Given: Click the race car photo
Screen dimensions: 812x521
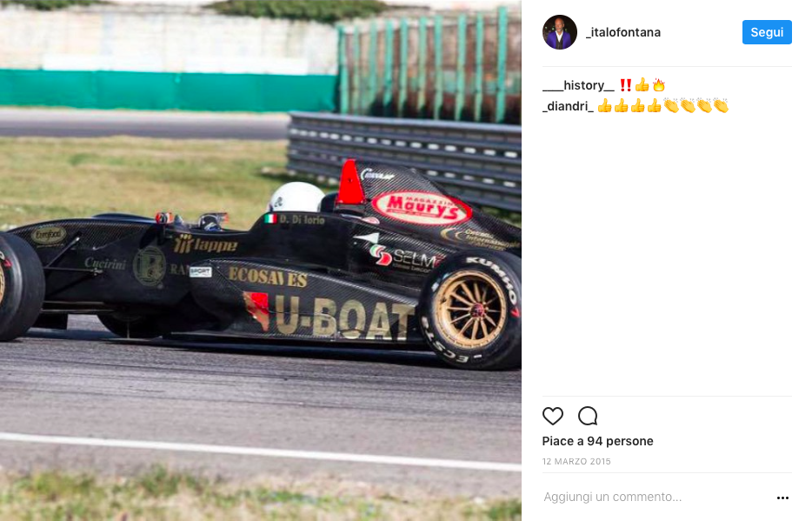Looking at the screenshot, I should pyautogui.click(x=261, y=261).
